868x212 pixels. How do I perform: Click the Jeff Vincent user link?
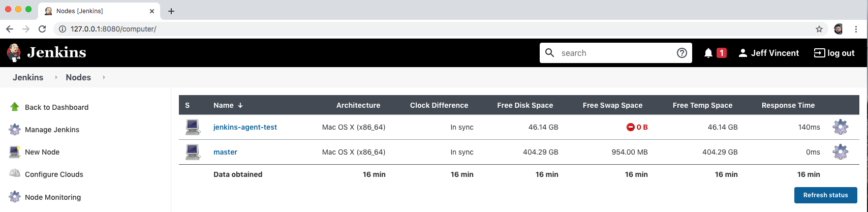pyautogui.click(x=775, y=53)
